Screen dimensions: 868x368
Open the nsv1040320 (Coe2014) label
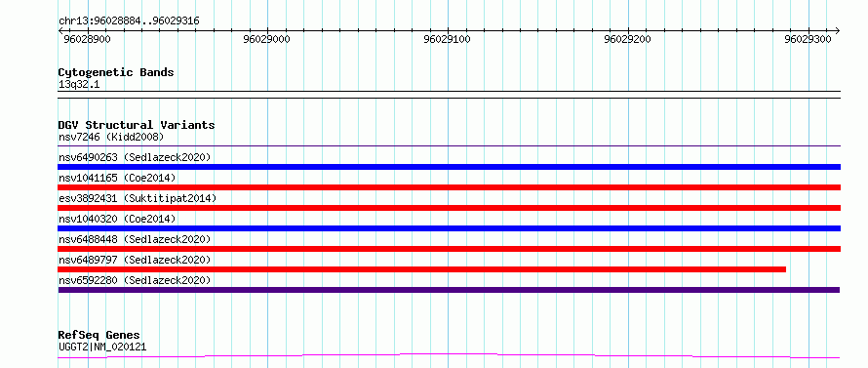point(117,219)
